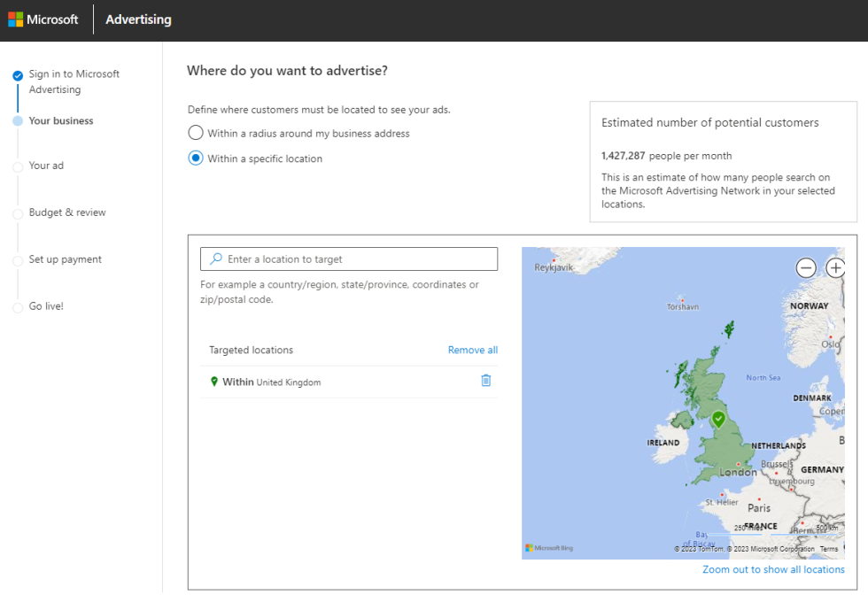Click the Enter a location to target field
868x602 pixels.
(348, 259)
